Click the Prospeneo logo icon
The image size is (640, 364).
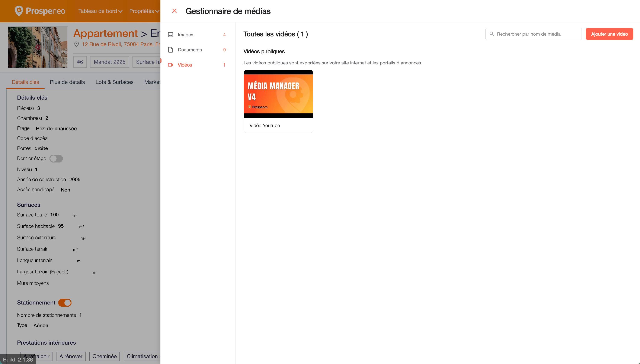click(x=19, y=11)
